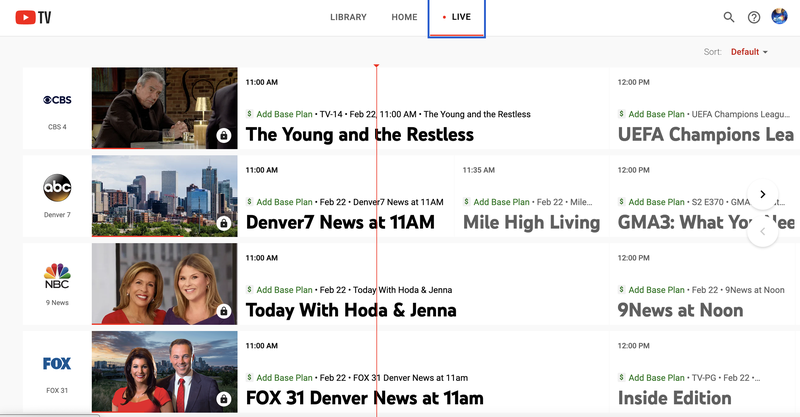
Task: Select The Young and the Restless title
Action: click(x=360, y=135)
